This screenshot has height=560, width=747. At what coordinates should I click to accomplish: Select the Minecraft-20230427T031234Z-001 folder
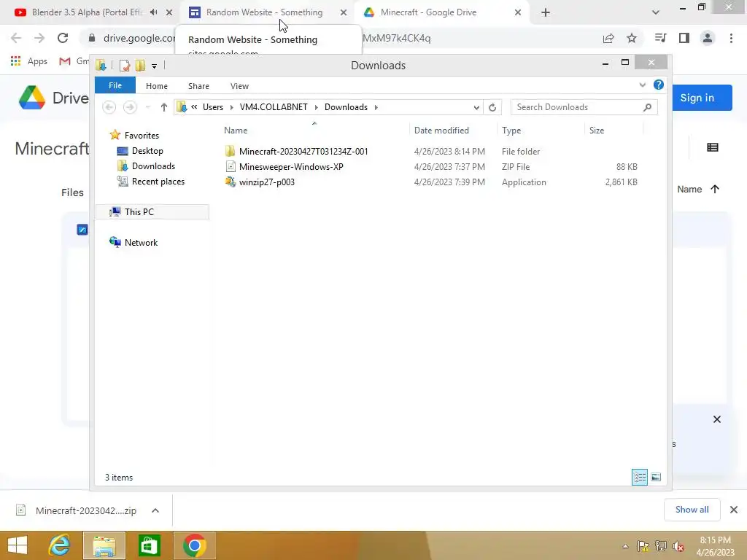click(x=303, y=152)
